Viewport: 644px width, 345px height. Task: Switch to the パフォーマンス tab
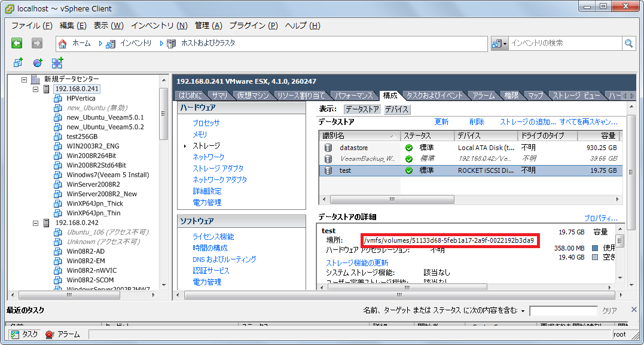tap(353, 96)
